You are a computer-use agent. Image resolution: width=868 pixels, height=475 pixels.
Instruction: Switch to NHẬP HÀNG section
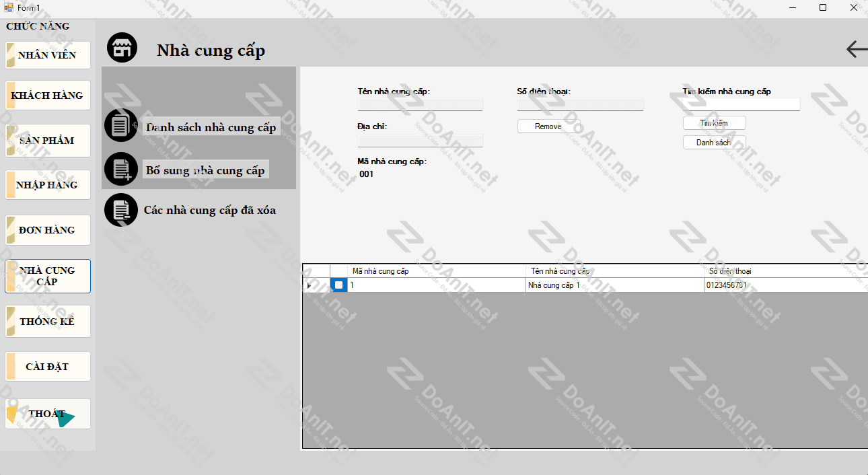click(x=48, y=185)
